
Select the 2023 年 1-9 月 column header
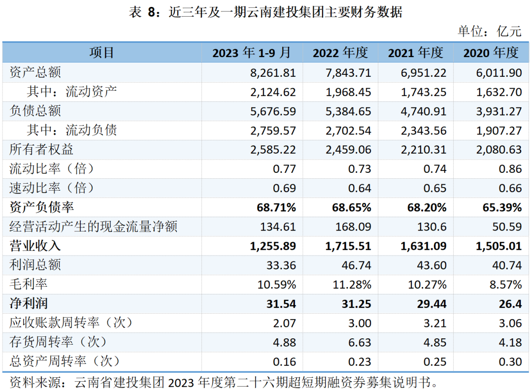[252, 53]
